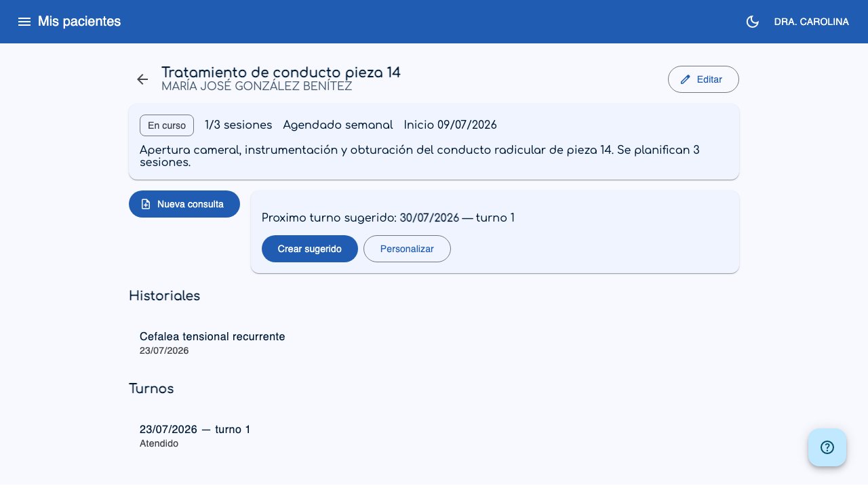The image size is (868, 488).
Task: Click Tratamiento de conducto pieza 14 title
Action: [x=281, y=72]
